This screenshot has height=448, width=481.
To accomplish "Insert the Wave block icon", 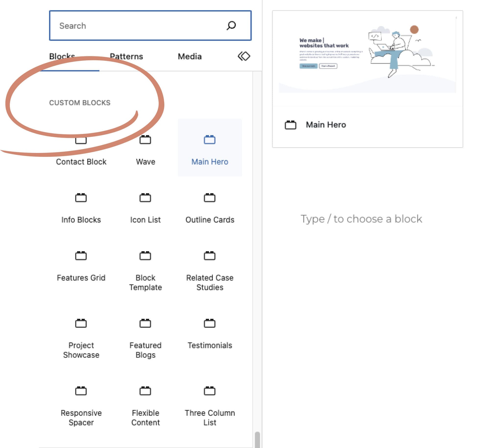I will [x=145, y=140].
